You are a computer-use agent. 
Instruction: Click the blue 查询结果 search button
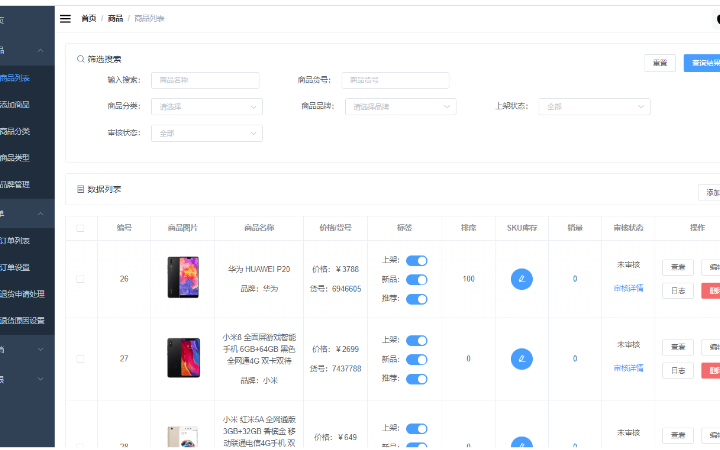coord(702,63)
